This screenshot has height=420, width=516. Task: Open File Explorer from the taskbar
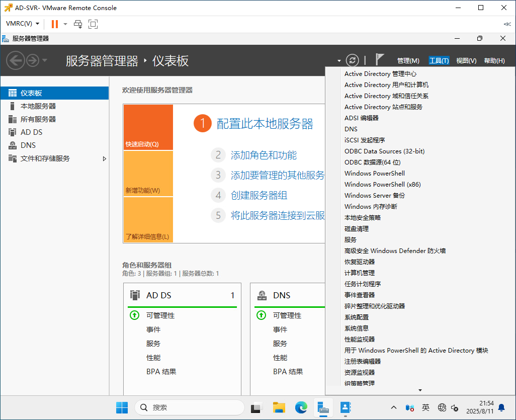279,407
